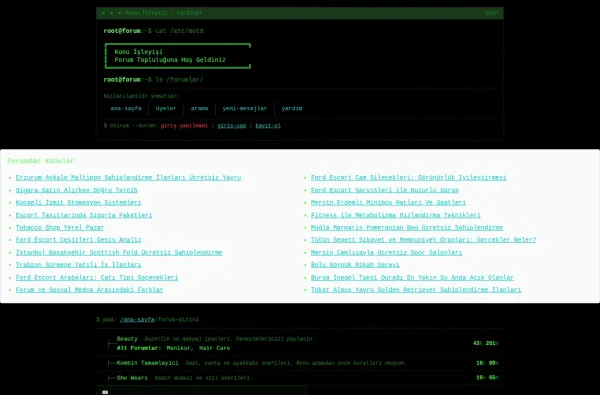Open the ana-sayfa command in the nav bar
Viewport: 600px width, 395px height.
point(126,108)
